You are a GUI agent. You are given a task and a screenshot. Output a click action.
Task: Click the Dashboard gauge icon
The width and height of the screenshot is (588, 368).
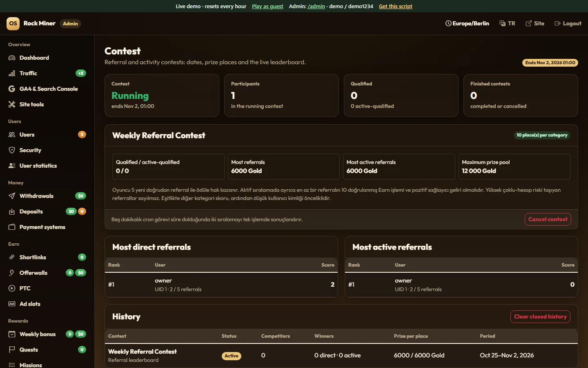[12, 58]
